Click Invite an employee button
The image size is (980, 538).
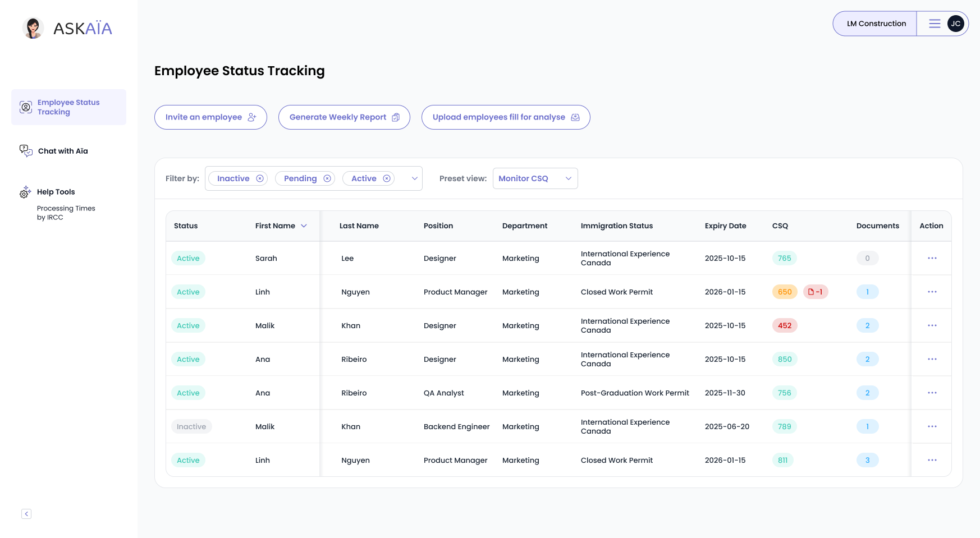pos(210,117)
